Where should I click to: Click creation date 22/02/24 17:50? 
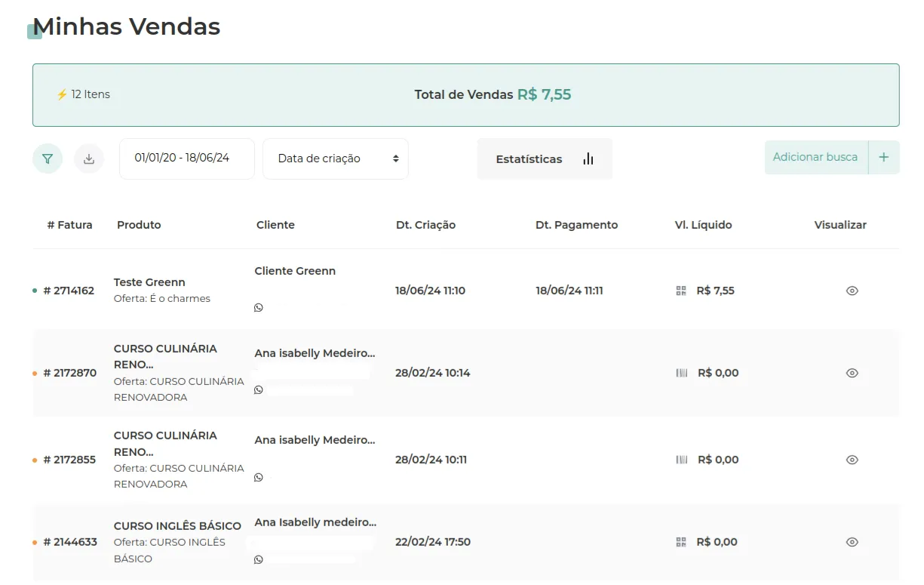433,542
